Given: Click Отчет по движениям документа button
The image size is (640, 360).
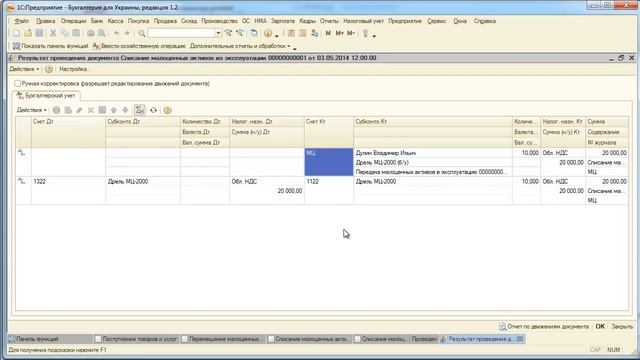Looking at the screenshot, I should pos(544,327).
